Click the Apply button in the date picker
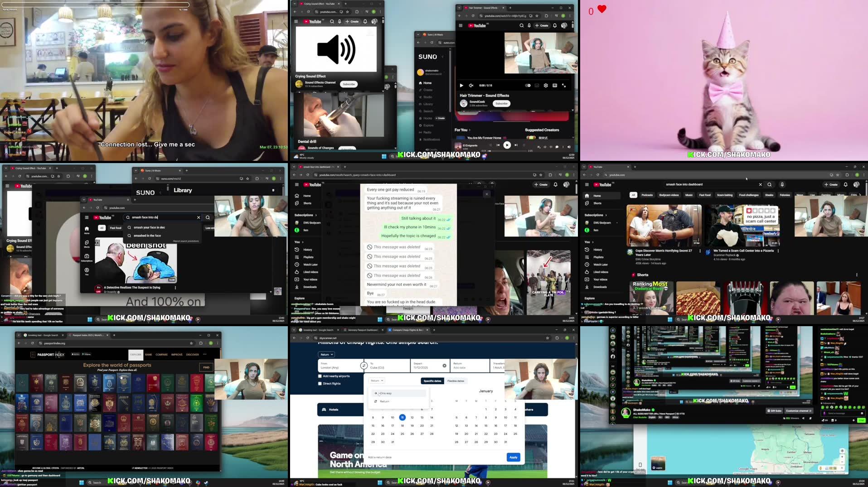 point(513,458)
